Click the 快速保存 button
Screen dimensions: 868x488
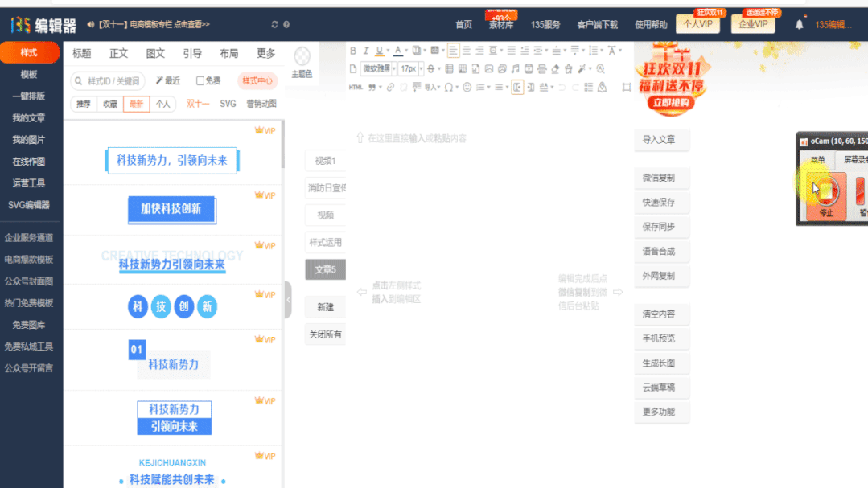(x=661, y=203)
